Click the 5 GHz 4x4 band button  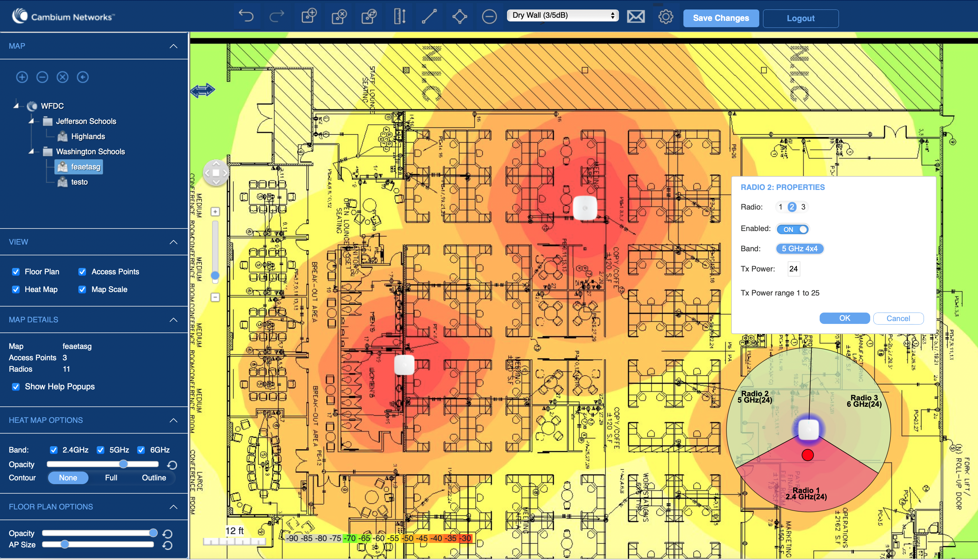click(799, 249)
